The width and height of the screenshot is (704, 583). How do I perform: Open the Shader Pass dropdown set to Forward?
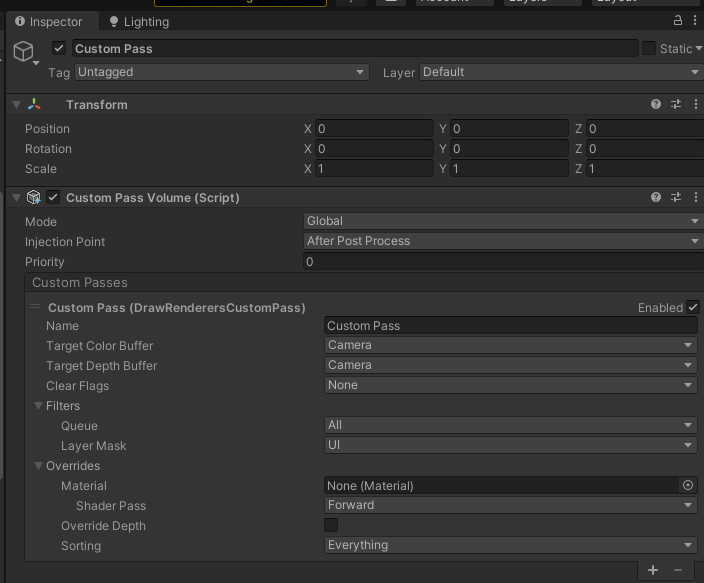pos(510,505)
